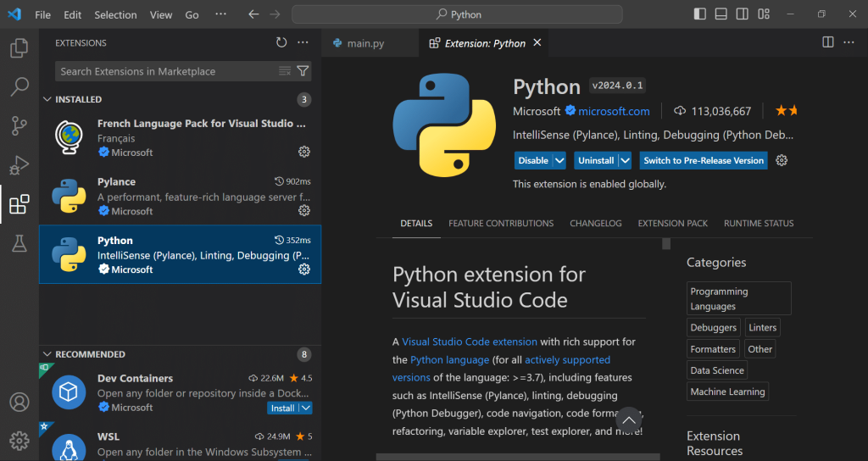Switch to the main.py tab
Image resolution: width=868 pixels, height=461 pixels.
[x=370, y=43]
